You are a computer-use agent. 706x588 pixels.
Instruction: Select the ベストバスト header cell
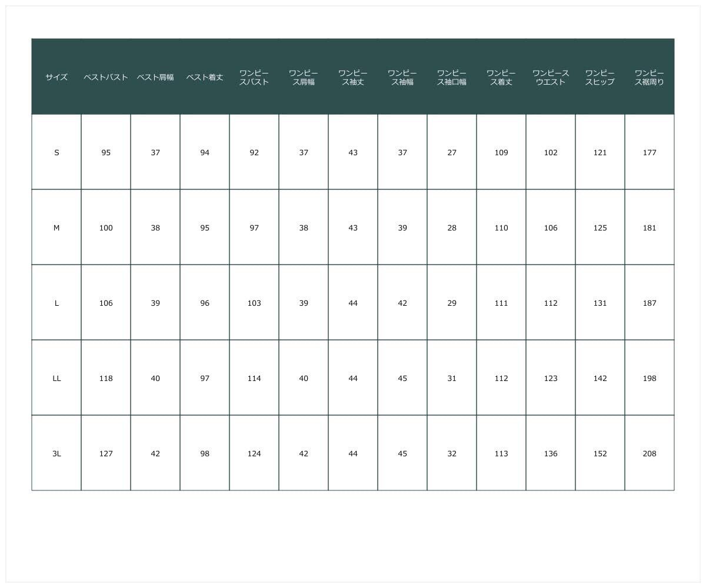tap(106, 77)
